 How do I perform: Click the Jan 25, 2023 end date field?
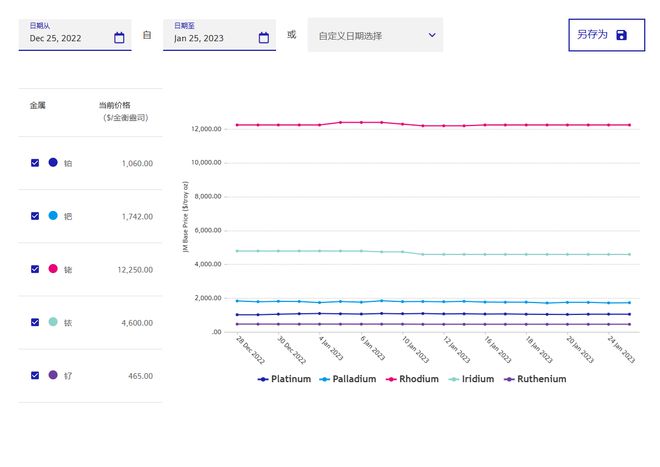[219, 35]
